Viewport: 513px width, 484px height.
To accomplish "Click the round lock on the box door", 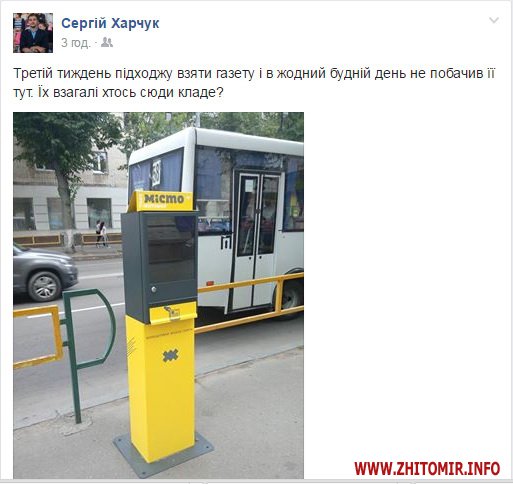I will [154, 289].
